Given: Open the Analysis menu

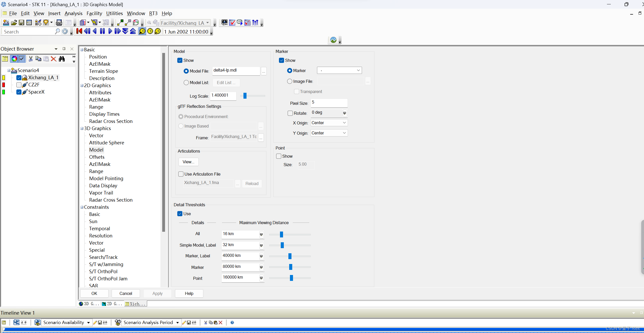Looking at the screenshot, I should [73, 13].
